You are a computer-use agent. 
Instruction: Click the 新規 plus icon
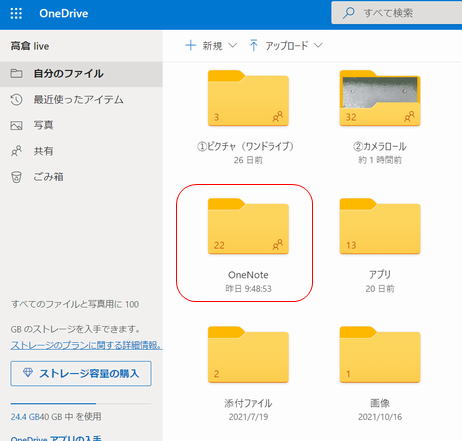191,45
